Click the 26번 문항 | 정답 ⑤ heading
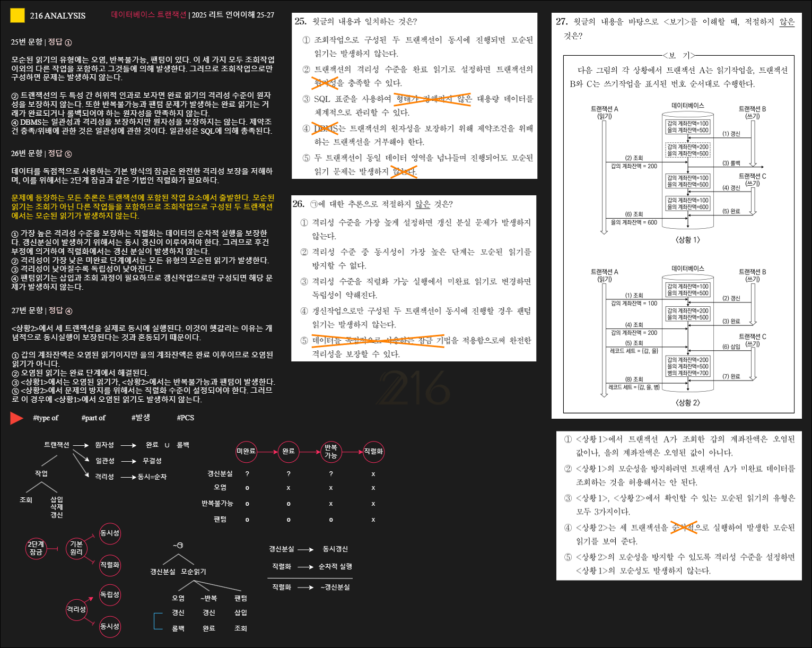812x648 pixels. click(x=41, y=153)
